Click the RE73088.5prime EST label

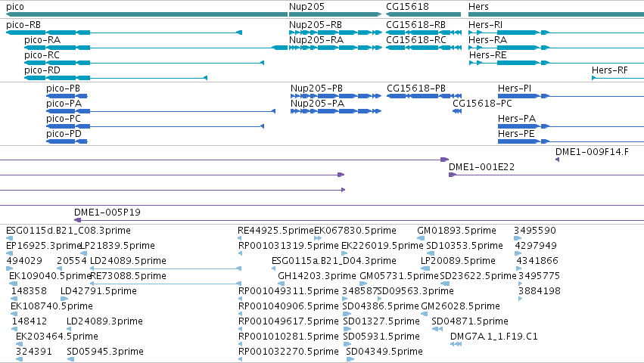click(x=128, y=276)
